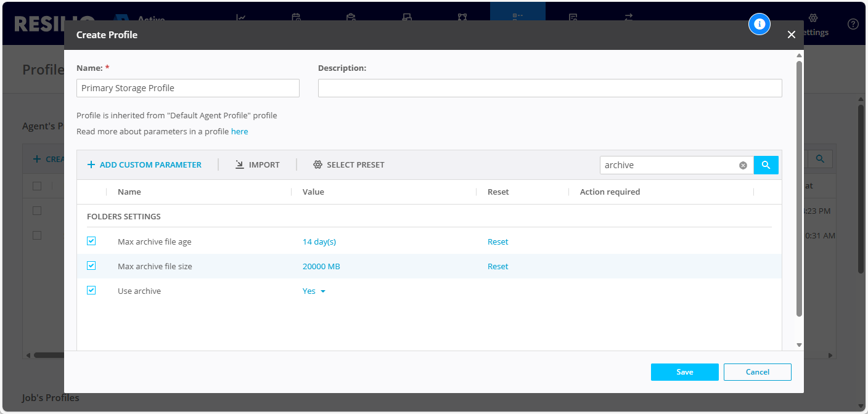Image resolution: width=868 pixels, height=414 pixels.
Task: Click the Import toolbar option
Action: pos(258,165)
